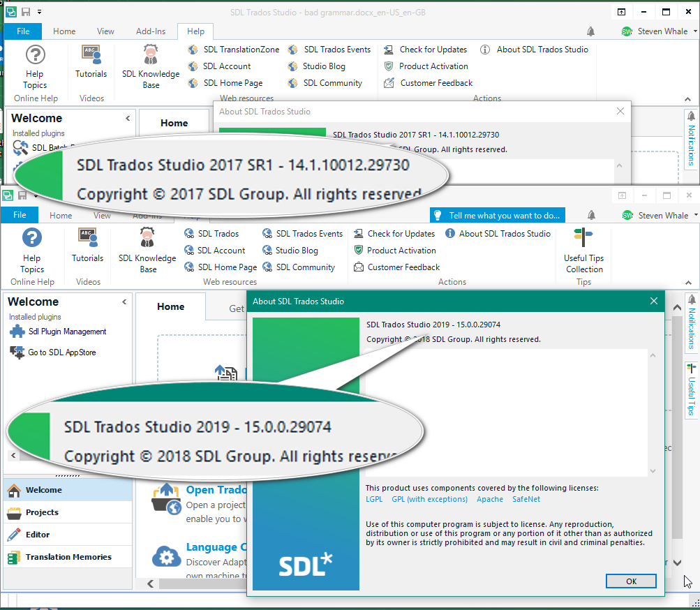The width and height of the screenshot is (700, 610).
Task: Switch to Editor view
Action: point(68,535)
